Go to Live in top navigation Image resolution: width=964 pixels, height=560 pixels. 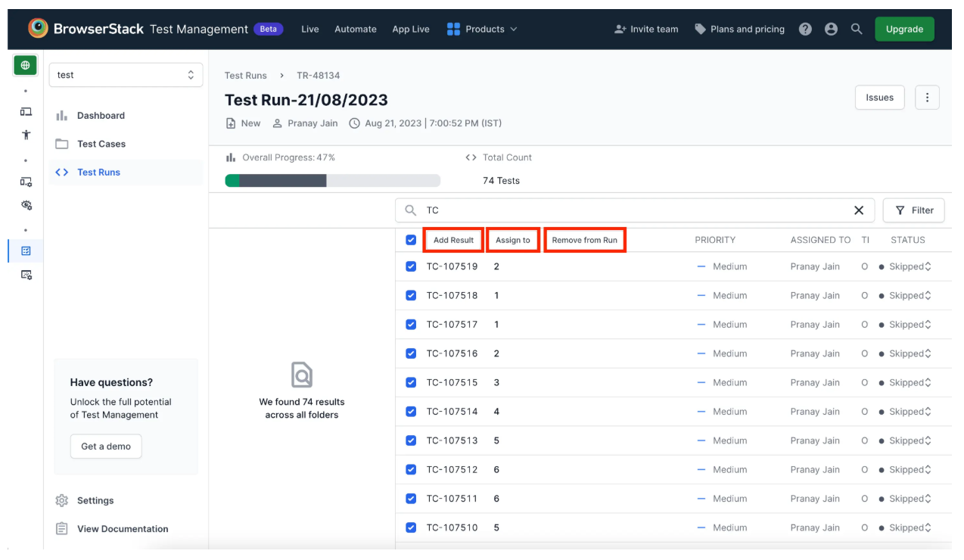tap(310, 29)
